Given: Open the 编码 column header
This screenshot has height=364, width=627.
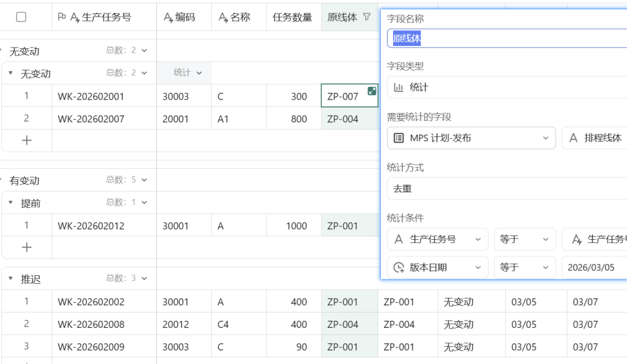Looking at the screenshot, I should [184, 17].
